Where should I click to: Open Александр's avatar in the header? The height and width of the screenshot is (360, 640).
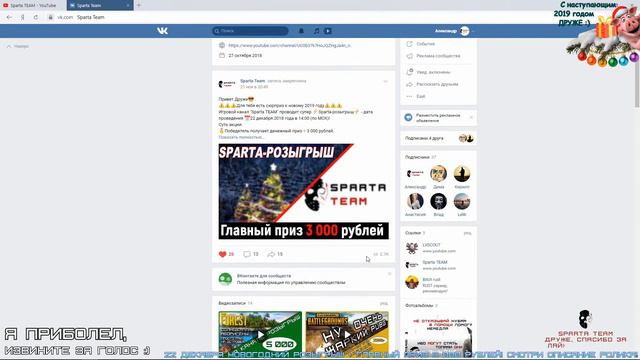point(464,31)
